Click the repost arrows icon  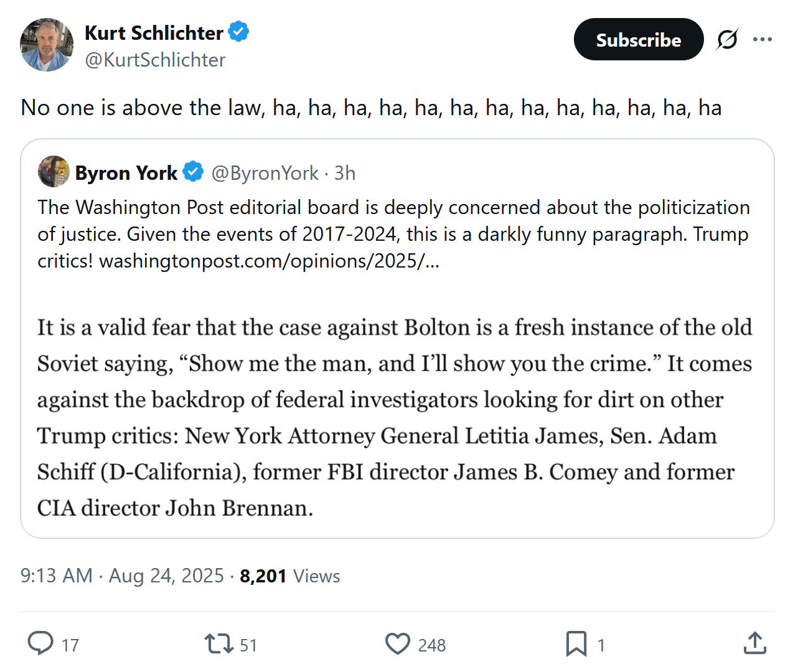click(218, 643)
